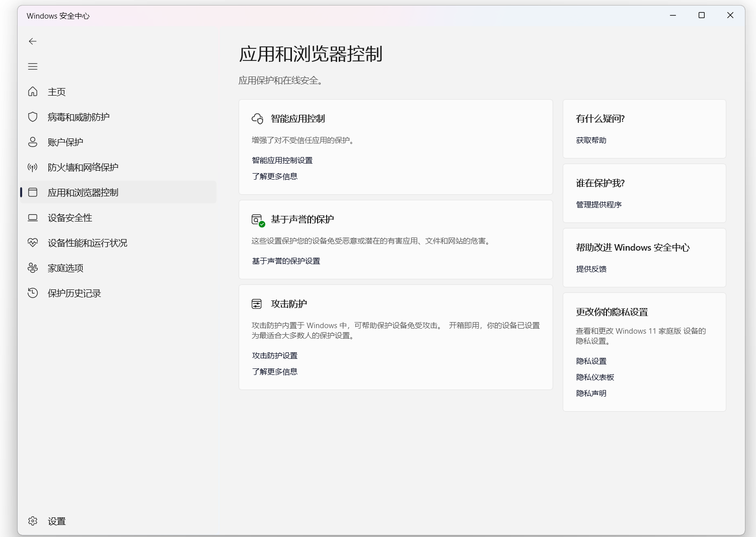Viewport: 756px width, 537px height.
Task: Click 了解更多信息 under 智能应用控制
Action: [274, 176]
